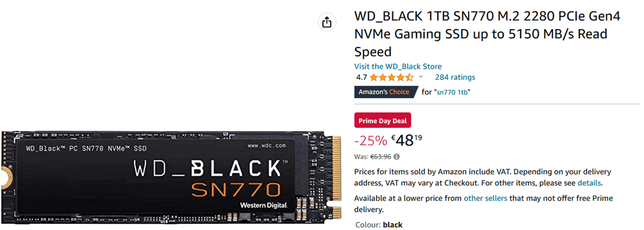Click the Amazon's Choice badge

click(x=386, y=92)
